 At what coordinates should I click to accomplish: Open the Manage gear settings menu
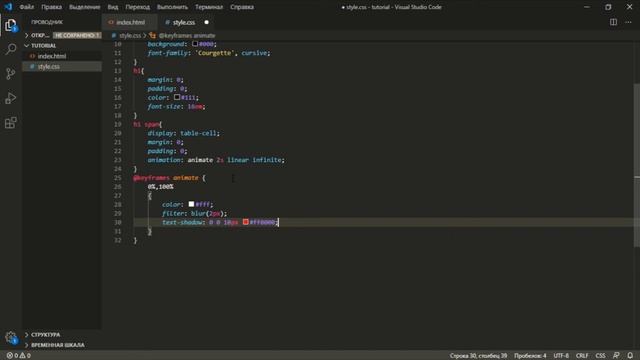coord(11,338)
